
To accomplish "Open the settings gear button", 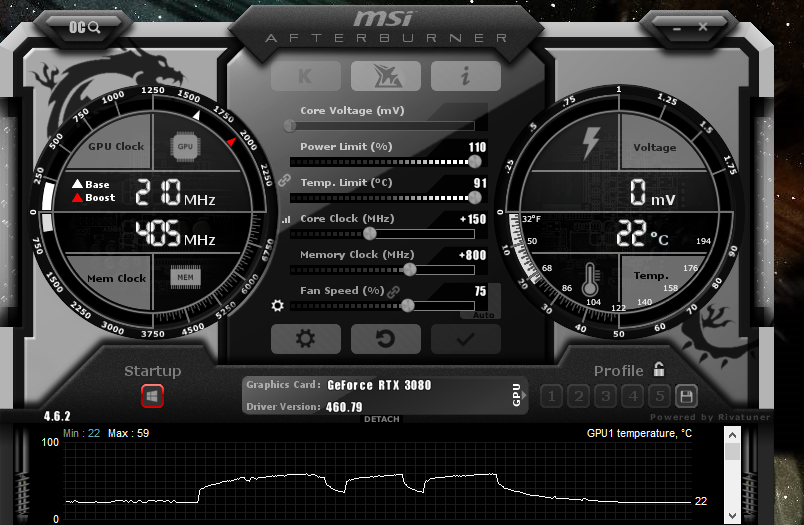I will 306,339.
